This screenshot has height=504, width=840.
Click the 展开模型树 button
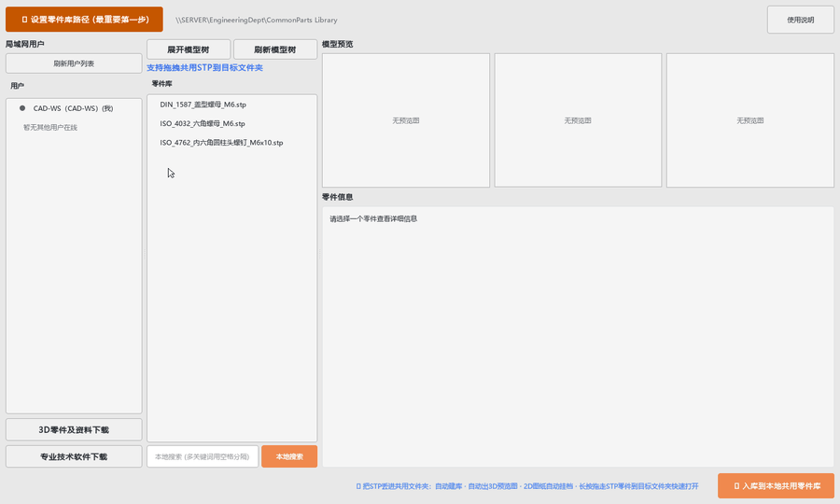[189, 49]
